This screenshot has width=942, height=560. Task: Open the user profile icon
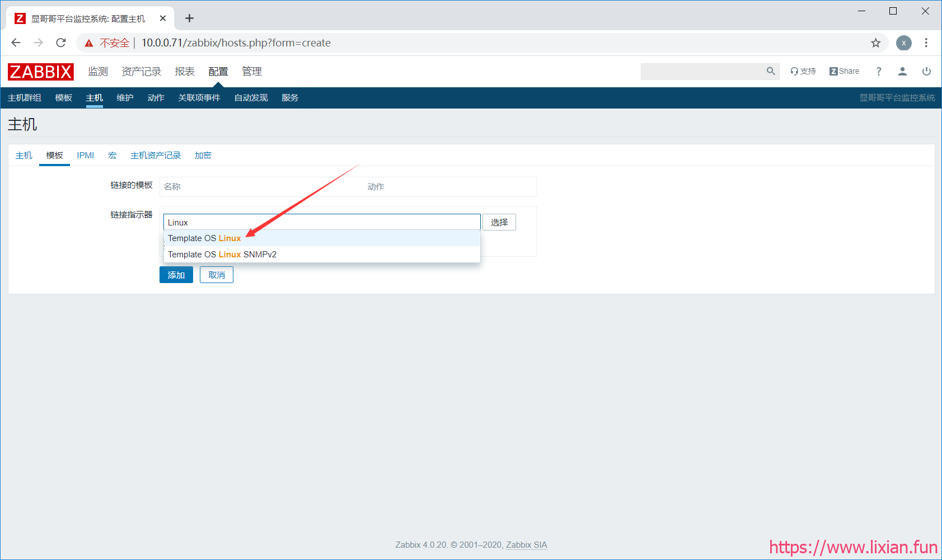[902, 71]
